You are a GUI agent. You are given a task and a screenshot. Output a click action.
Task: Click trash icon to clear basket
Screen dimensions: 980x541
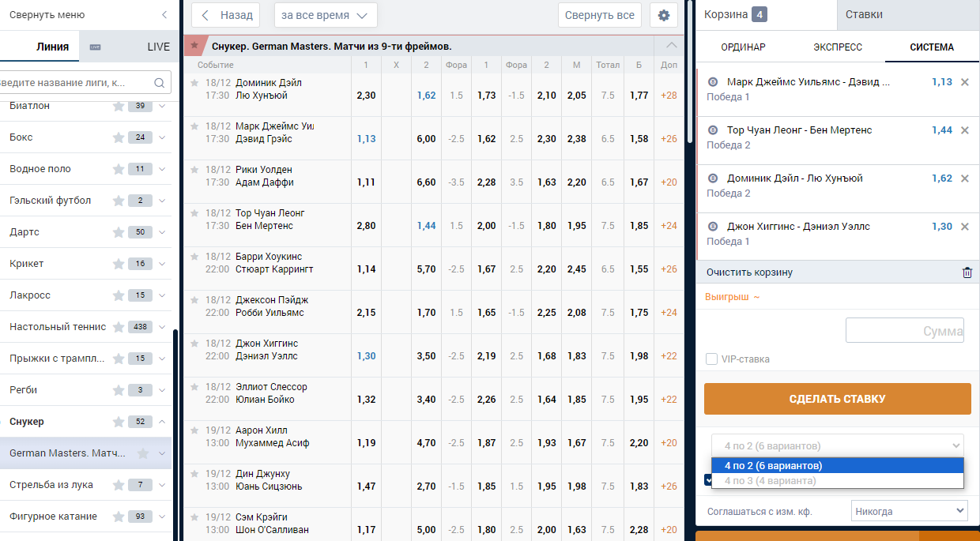pyautogui.click(x=967, y=272)
